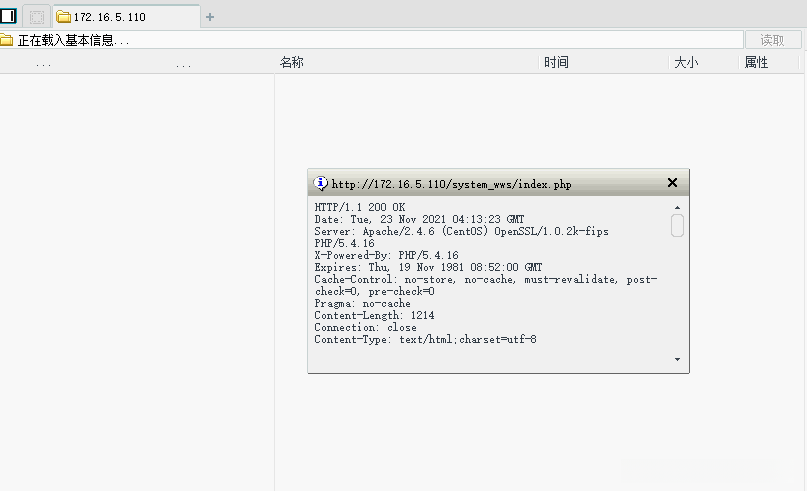This screenshot has width=807, height=491.
Task: Switch to the 172.16.5.110 tab
Action: click(127, 17)
